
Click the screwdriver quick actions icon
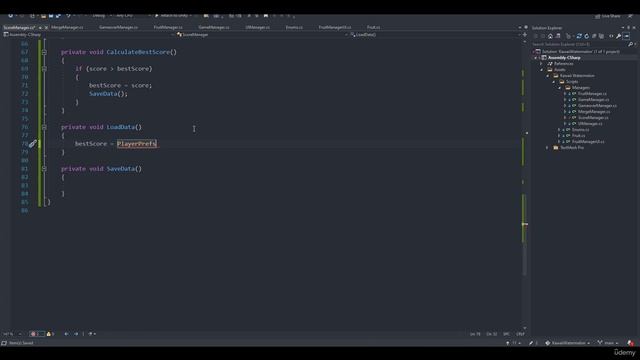tap(33, 144)
